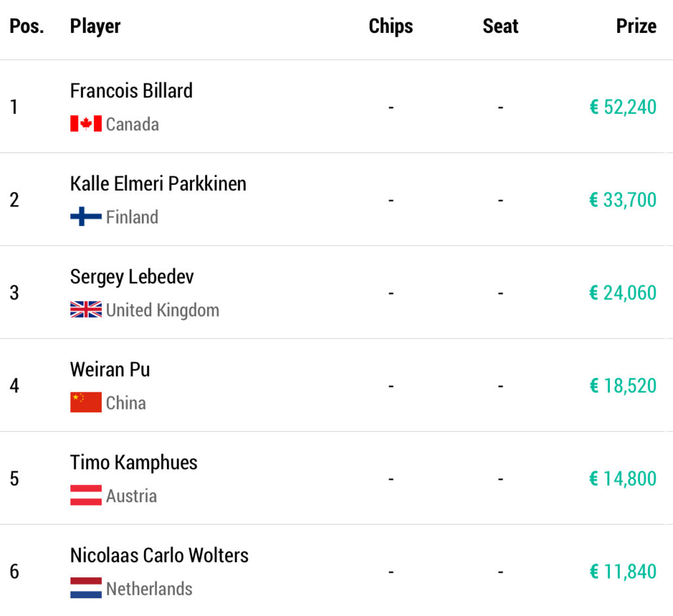Click the Austria flag icon
673x616 pixels.
point(85,495)
